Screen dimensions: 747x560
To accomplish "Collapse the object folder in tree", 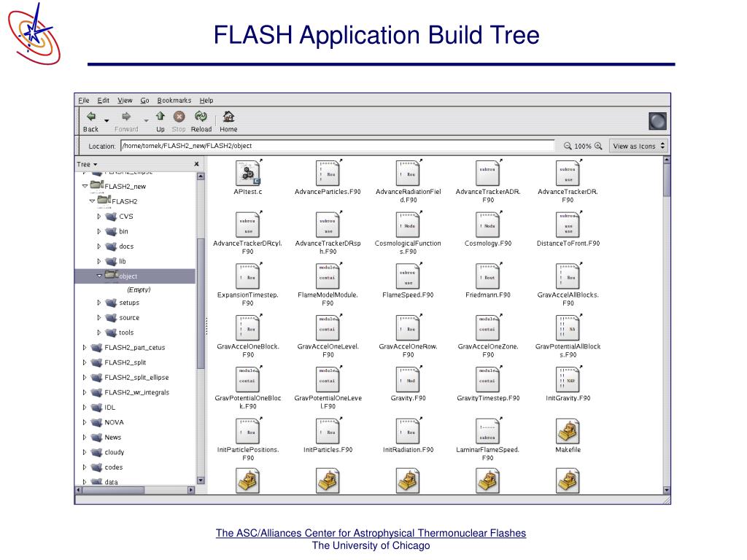I will [x=99, y=276].
